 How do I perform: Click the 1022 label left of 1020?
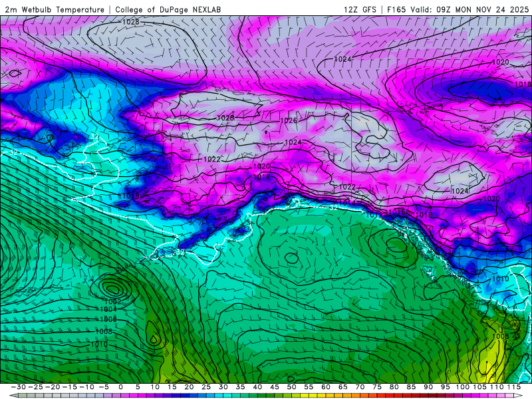(212, 159)
